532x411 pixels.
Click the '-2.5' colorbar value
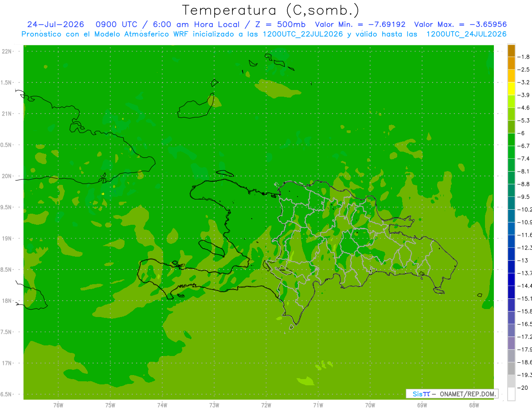click(x=524, y=70)
